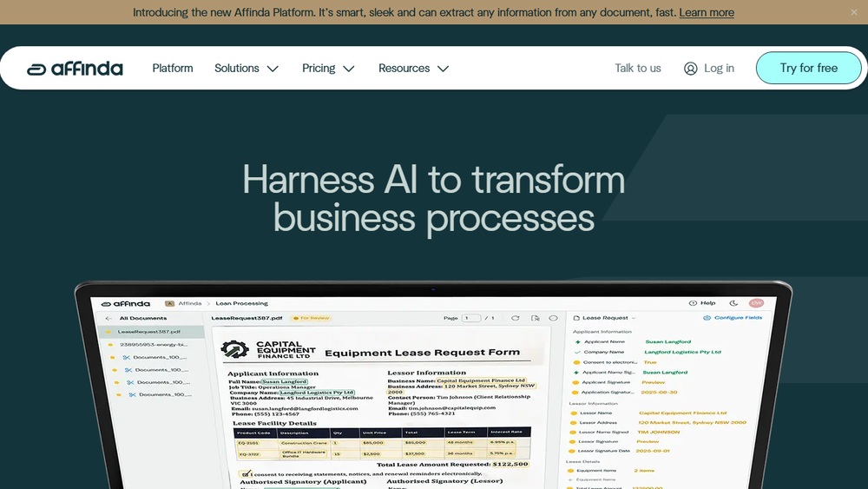
Task: Click the Try for free button
Action: pyautogui.click(x=809, y=68)
